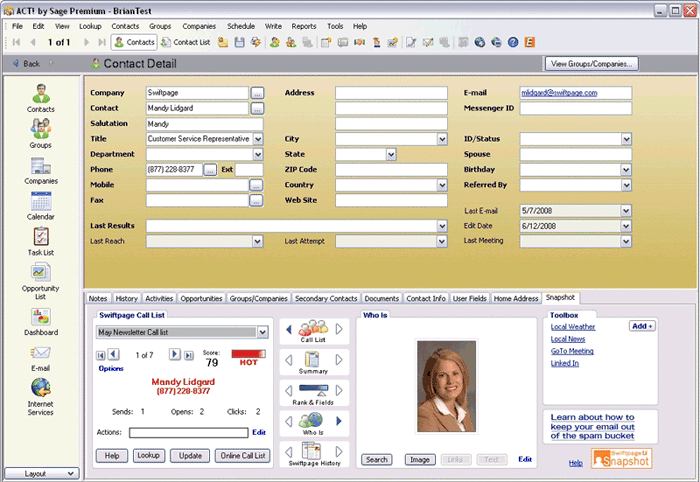This screenshot has width=700, height=482.
Task: Expand the State dropdown
Action: click(x=391, y=154)
